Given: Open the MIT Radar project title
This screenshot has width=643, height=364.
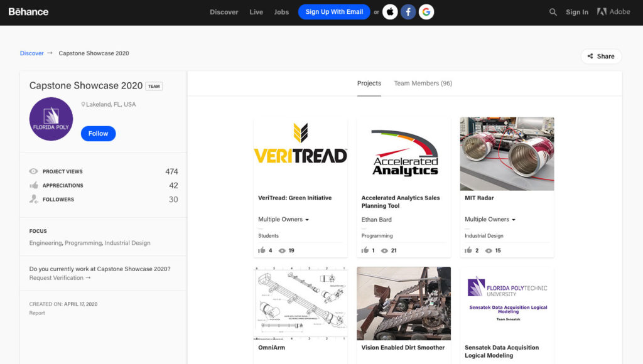Looking at the screenshot, I should (479, 198).
